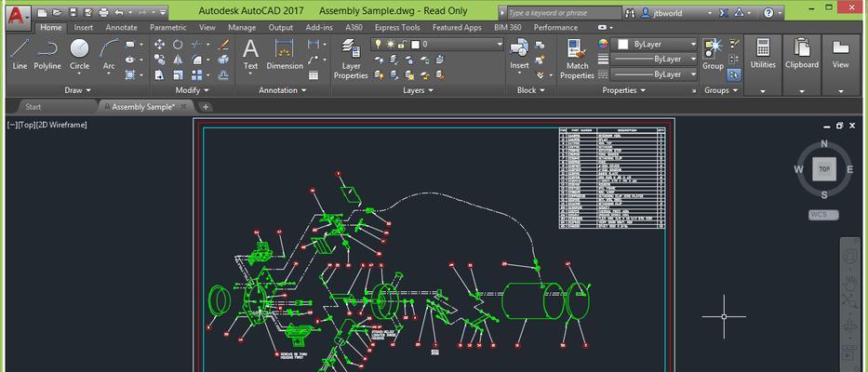Click the white ByLayer color swatch

pos(622,45)
